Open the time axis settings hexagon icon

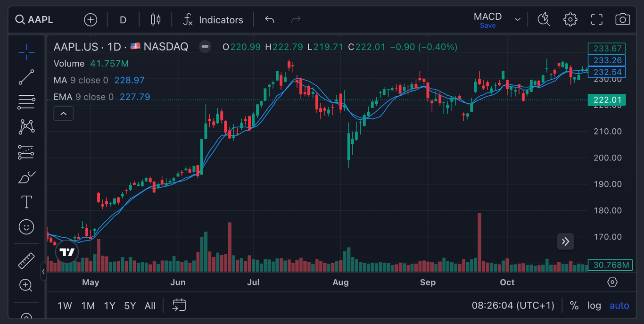612,282
